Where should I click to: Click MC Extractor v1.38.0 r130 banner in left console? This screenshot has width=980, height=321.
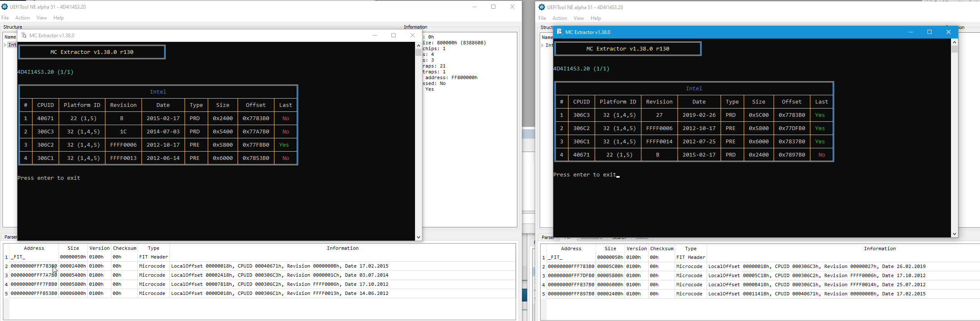click(x=92, y=52)
